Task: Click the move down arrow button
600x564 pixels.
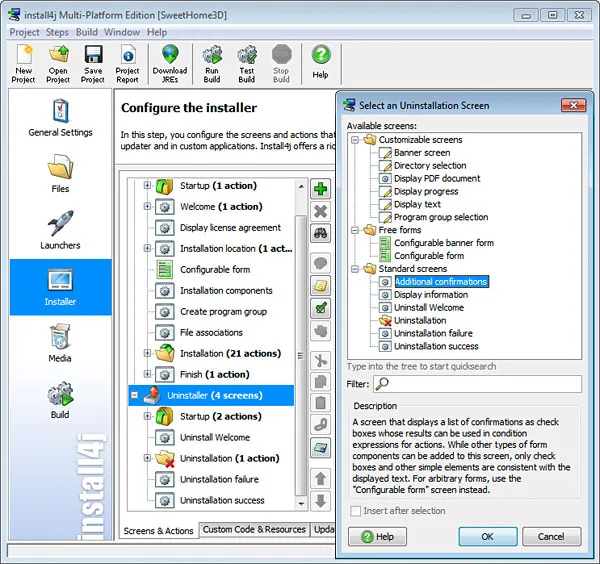Action: point(321,500)
